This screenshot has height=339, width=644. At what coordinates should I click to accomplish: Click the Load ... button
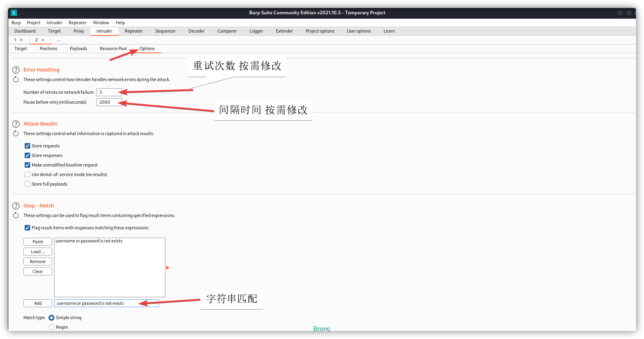tap(38, 252)
